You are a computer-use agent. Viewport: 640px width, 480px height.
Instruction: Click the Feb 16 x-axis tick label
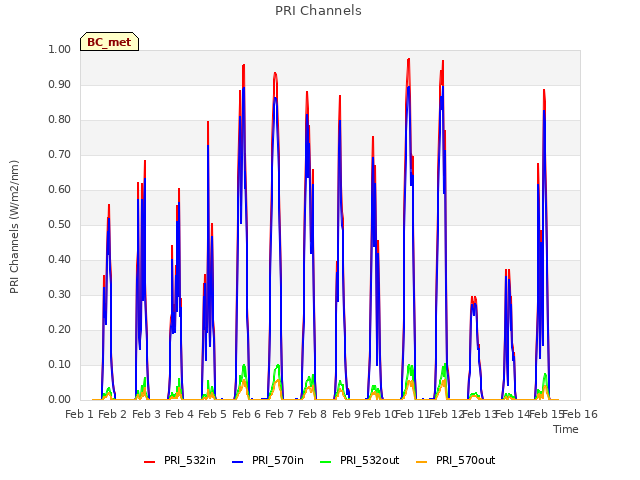coord(580,414)
